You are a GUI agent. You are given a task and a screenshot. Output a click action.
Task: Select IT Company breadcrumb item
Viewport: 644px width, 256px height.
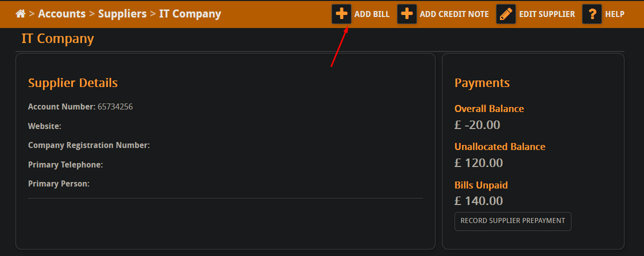(190, 14)
